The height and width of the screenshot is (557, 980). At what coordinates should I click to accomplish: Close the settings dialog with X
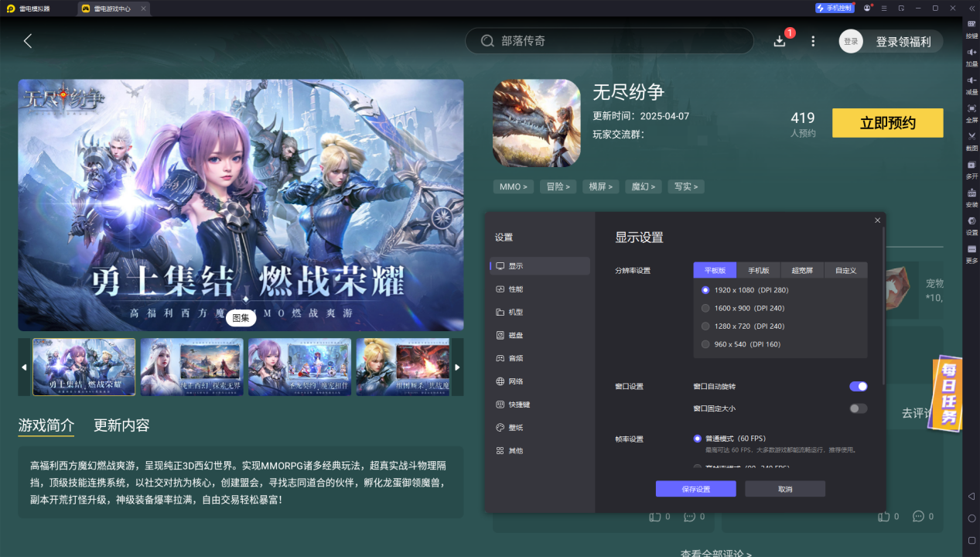pyautogui.click(x=877, y=220)
